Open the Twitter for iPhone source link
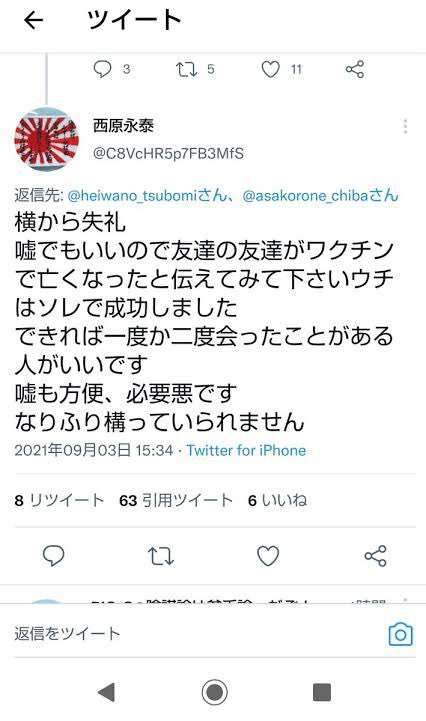This screenshot has height=721, width=426. pos(246,450)
